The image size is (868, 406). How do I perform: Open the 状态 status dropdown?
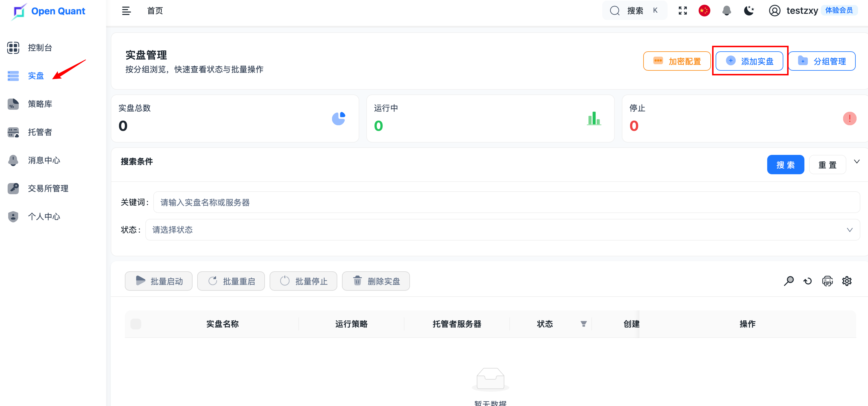click(502, 230)
